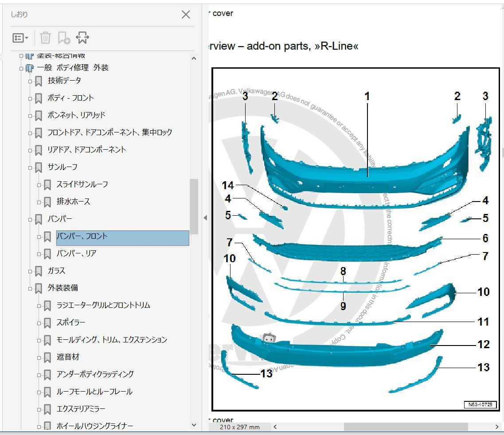The width and height of the screenshot is (504, 435).
Task: Click part number 11 label in diagram
Action: 483,322
